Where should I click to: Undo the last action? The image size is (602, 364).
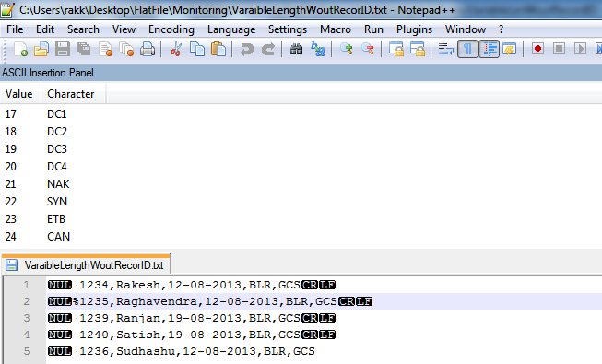[x=247, y=49]
